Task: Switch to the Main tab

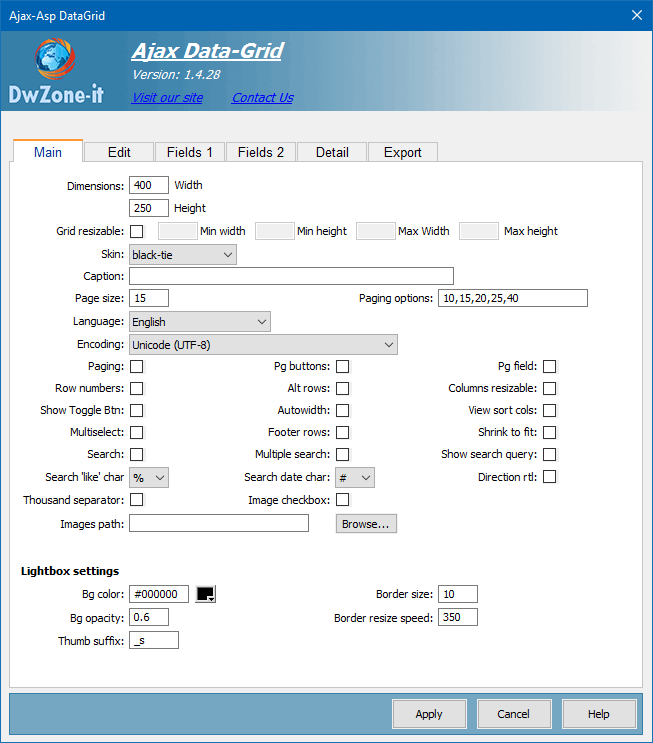Action: tap(48, 152)
